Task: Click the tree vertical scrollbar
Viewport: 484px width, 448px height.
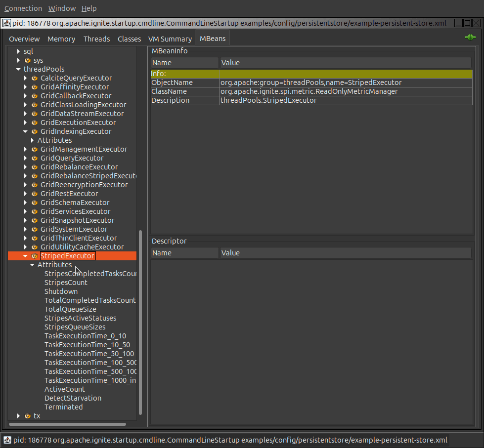Action: click(x=140, y=323)
